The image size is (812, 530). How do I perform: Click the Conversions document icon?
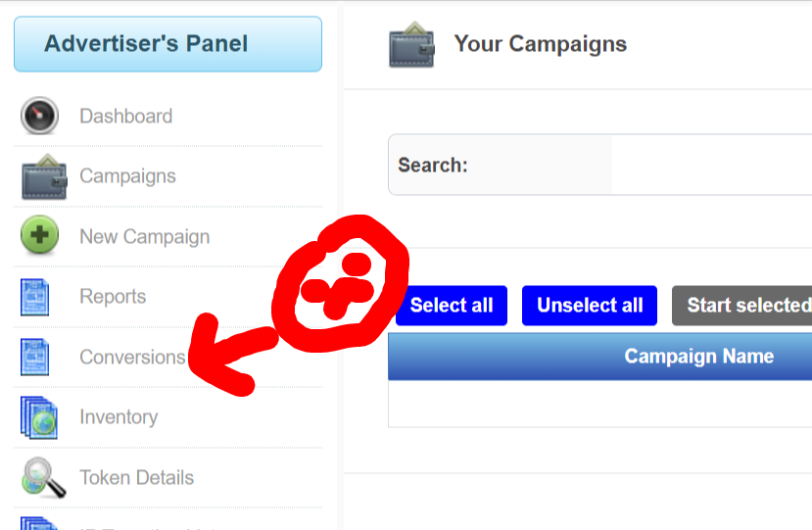click(35, 357)
